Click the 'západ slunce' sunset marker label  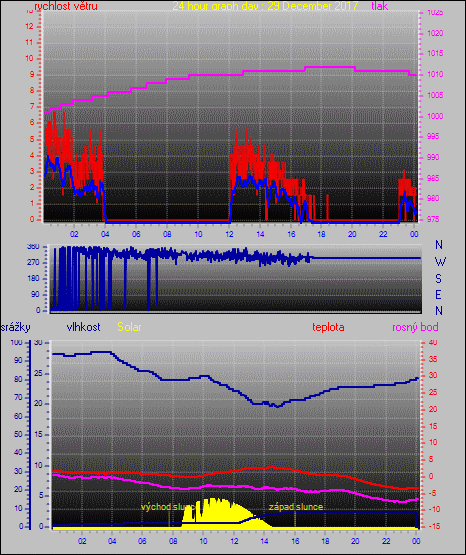click(x=296, y=507)
